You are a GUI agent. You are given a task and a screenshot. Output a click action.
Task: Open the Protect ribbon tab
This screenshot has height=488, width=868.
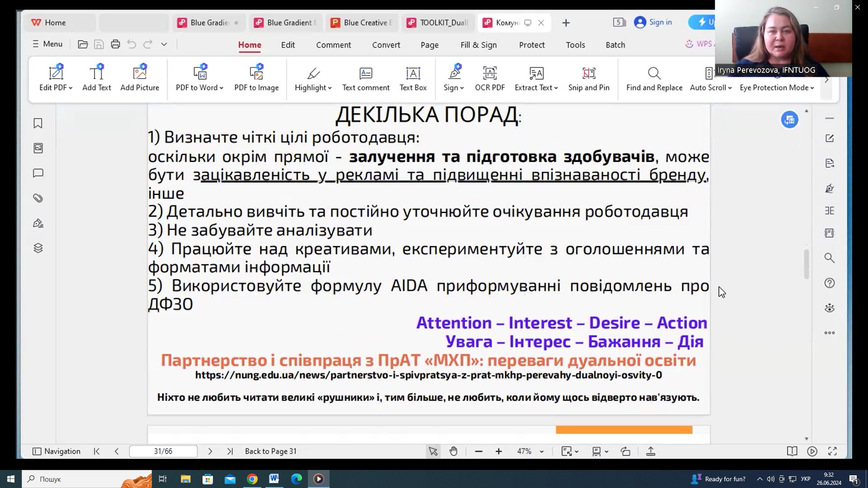[x=532, y=45]
